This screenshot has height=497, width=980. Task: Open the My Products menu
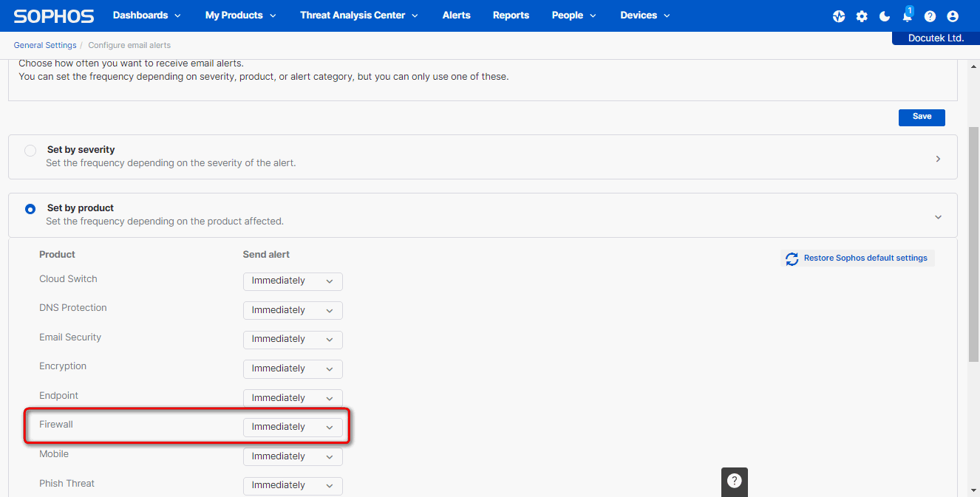[240, 16]
